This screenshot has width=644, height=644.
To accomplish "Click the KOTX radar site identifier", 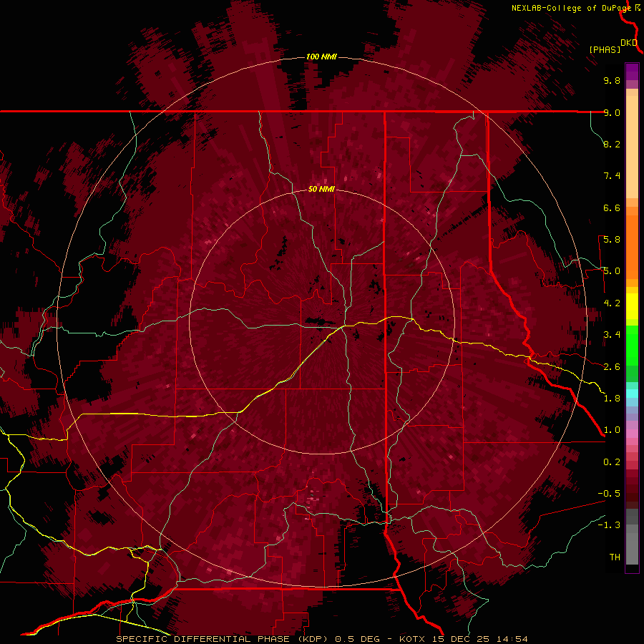I will (x=413, y=639).
